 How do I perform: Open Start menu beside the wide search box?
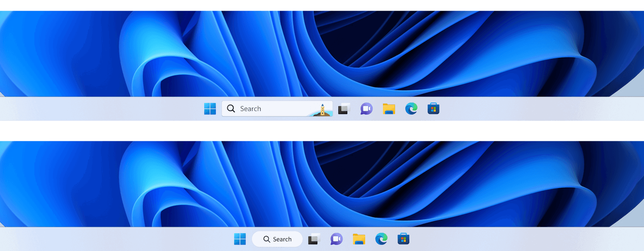click(x=210, y=109)
